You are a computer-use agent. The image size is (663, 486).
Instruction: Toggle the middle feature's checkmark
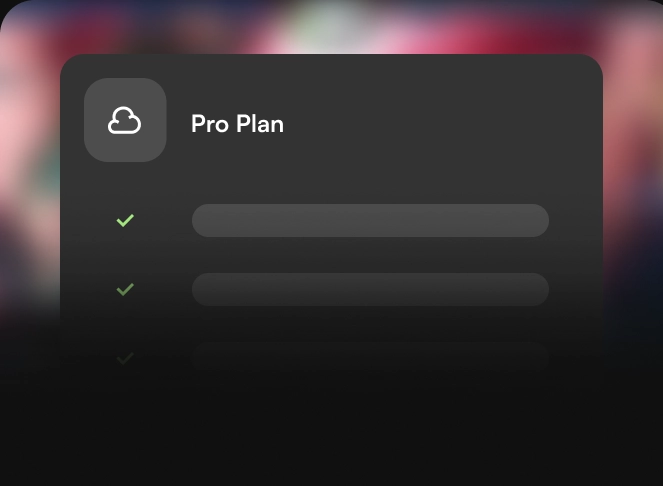(125, 289)
